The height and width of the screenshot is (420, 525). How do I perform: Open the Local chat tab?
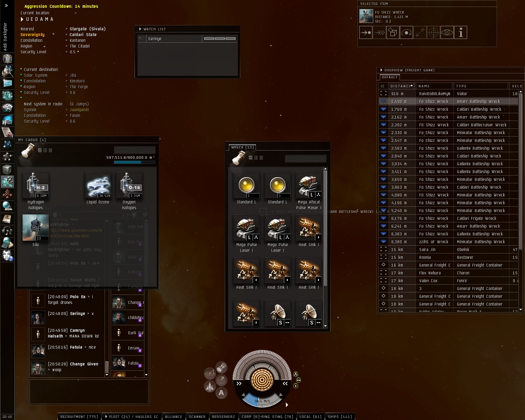point(310,417)
